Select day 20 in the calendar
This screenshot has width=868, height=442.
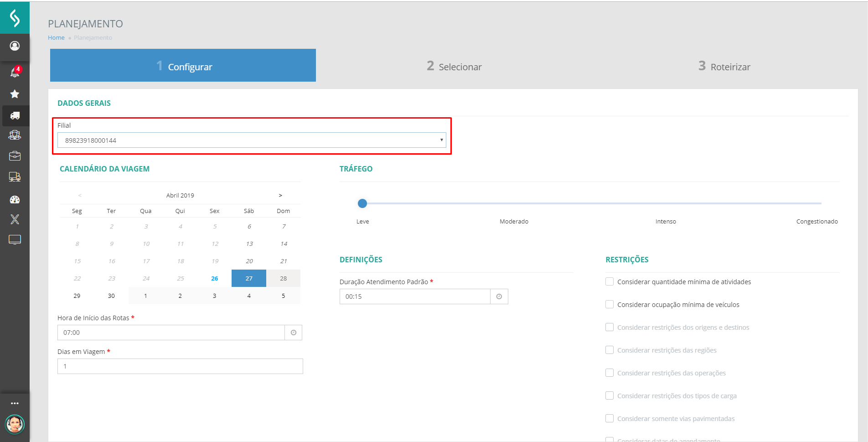click(x=249, y=261)
